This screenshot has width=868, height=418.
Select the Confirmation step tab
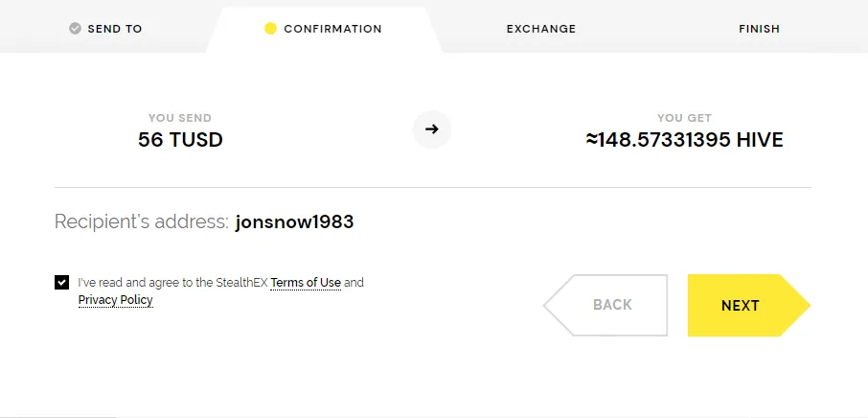(x=323, y=29)
